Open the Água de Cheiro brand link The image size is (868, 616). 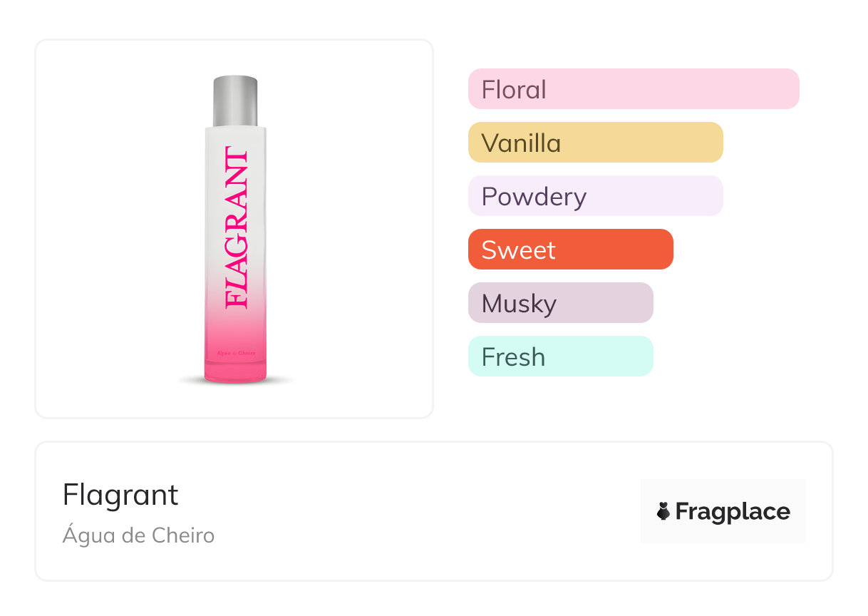tap(138, 535)
